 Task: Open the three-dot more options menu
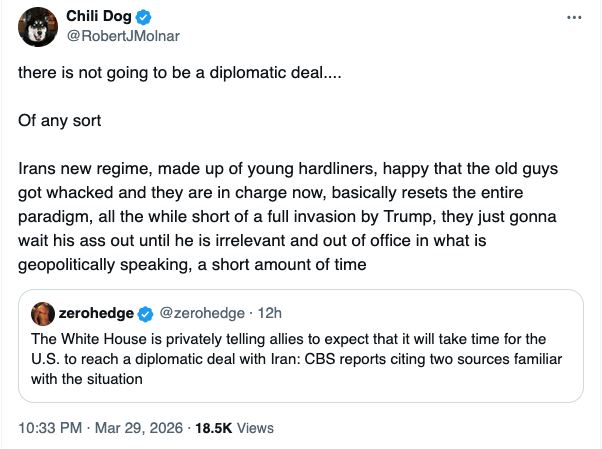tap(573, 19)
